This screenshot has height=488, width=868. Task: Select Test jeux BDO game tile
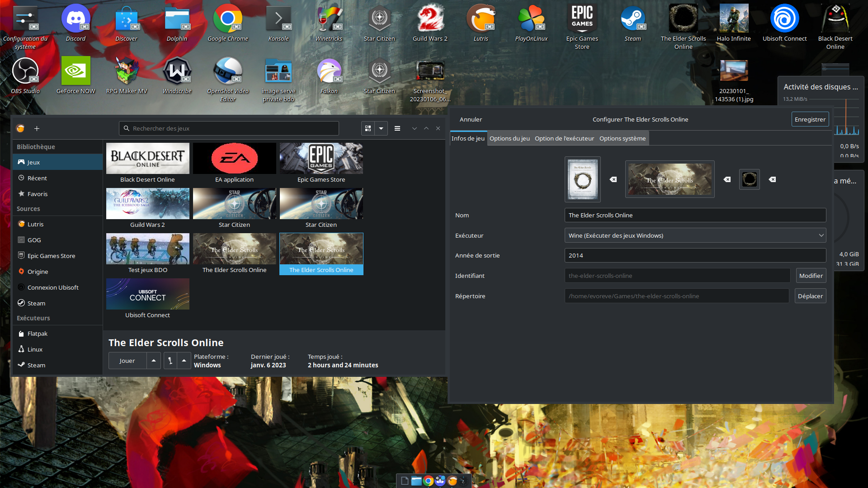(148, 253)
